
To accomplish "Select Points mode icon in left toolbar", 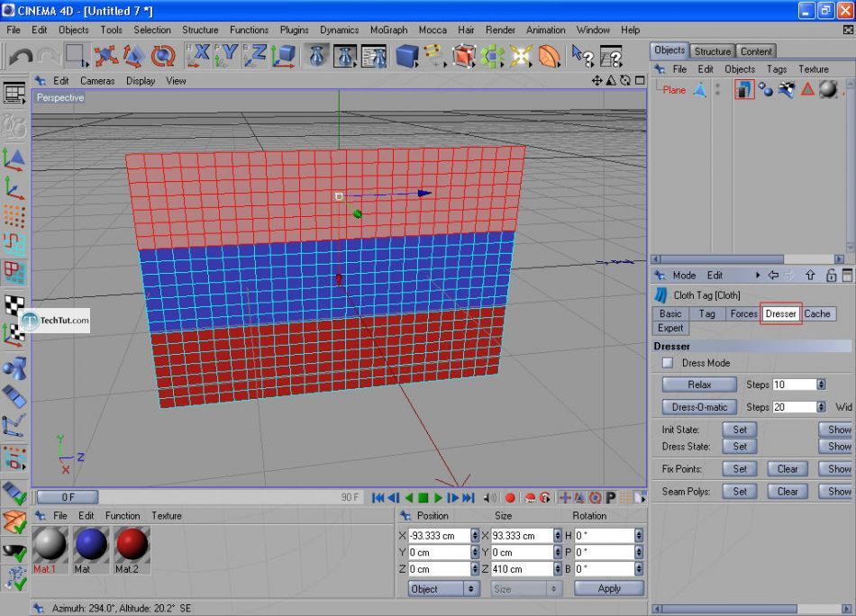I will [14, 215].
